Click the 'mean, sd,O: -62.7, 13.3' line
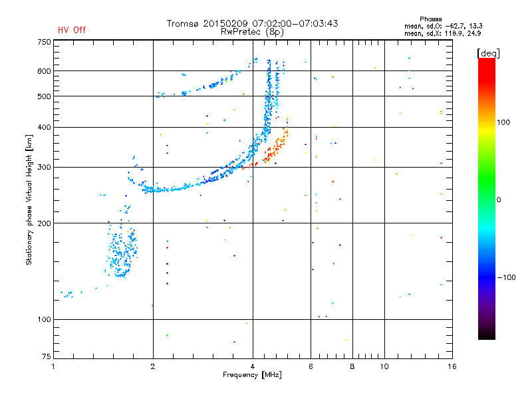Image resolution: width=532 pixels, height=399 pixels. [443, 26]
